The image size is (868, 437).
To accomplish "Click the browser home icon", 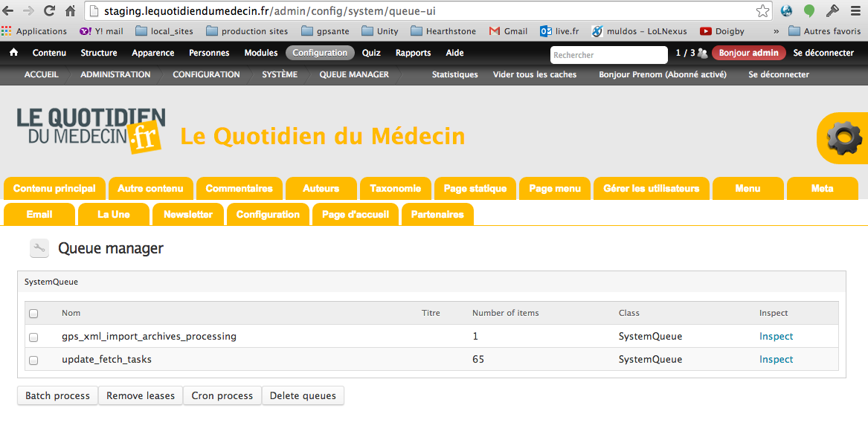I will click(x=71, y=11).
